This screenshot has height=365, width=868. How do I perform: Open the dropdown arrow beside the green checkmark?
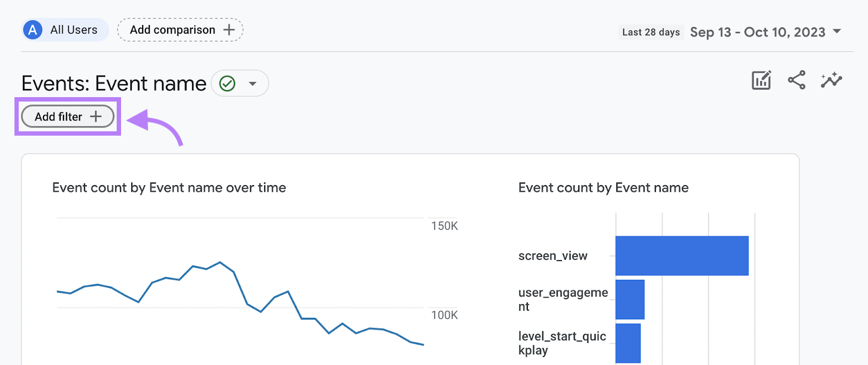tap(252, 84)
